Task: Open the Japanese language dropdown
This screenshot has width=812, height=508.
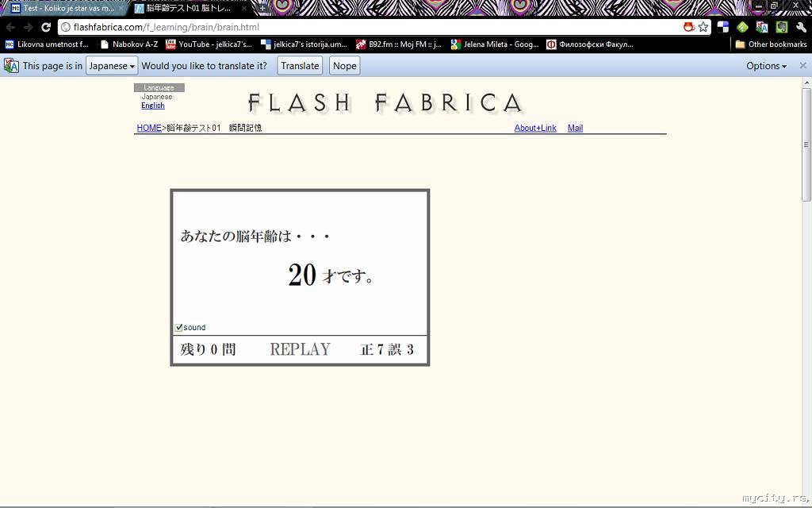Action: 111,66
